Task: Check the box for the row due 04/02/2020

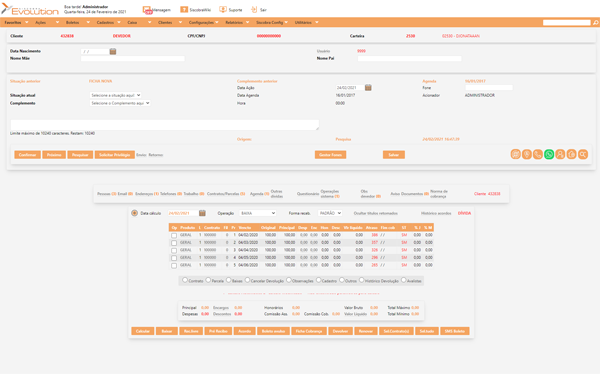Action: pos(174,235)
